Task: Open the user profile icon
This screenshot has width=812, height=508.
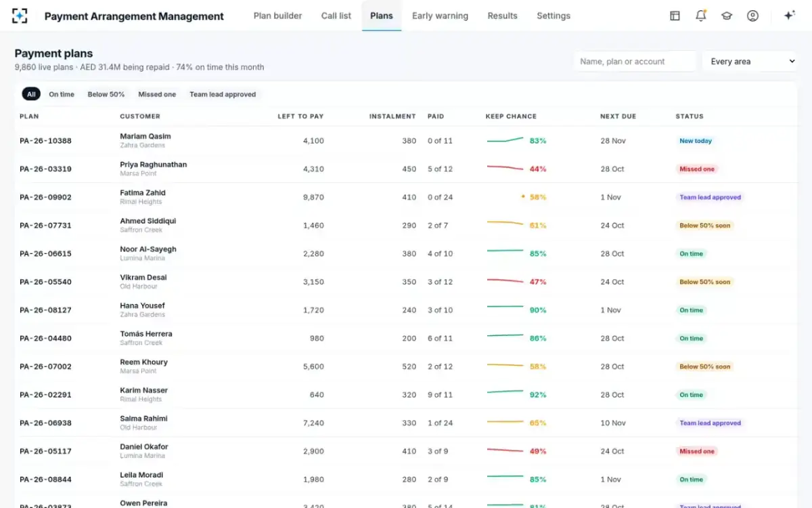Action: click(x=752, y=16)
